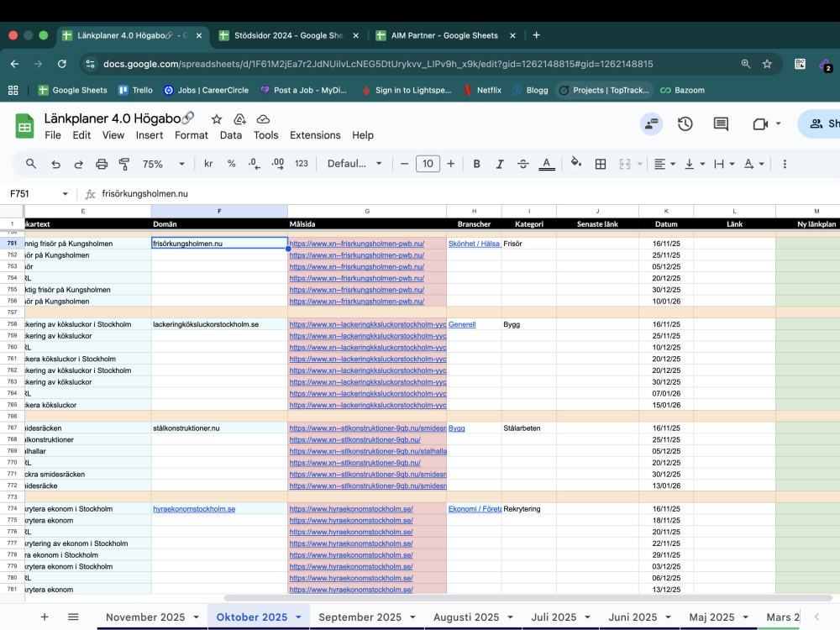The height and width of the screenshot is (630, 840).
Task: Format as currency with kr button
Action: (x=208, y=164)
